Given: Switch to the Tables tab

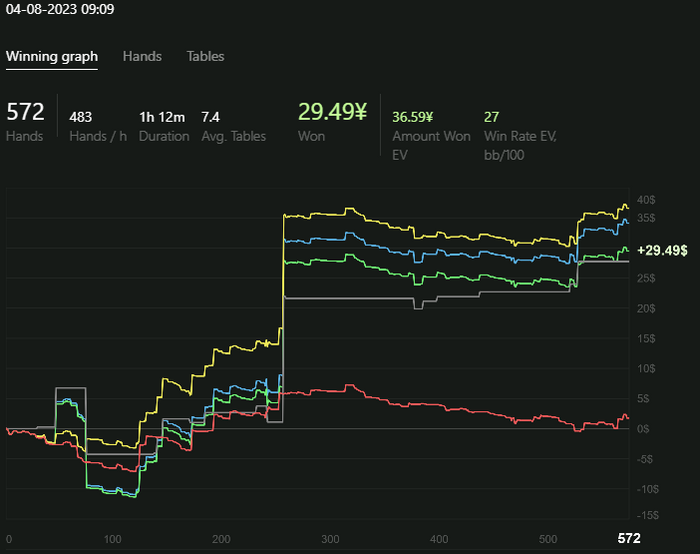Looking at the screenshot, I should point(205,56).
